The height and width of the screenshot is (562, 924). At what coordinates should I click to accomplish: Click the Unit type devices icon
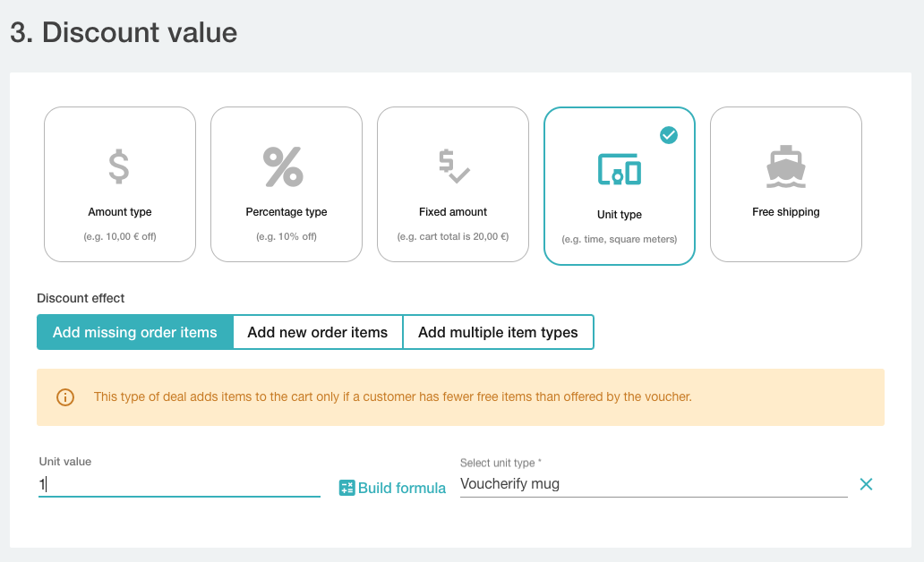[619, 168]
